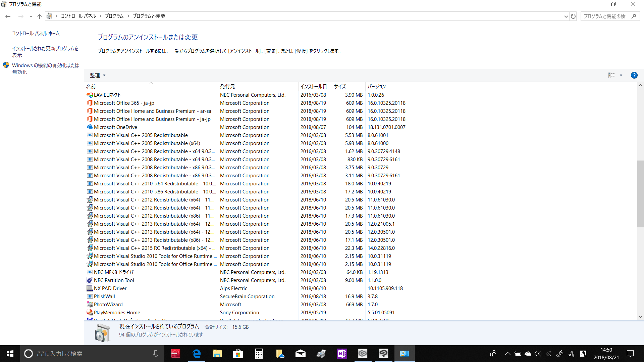Sort by the インストール日 column header
644x362 pixels.
click(315, 87)
